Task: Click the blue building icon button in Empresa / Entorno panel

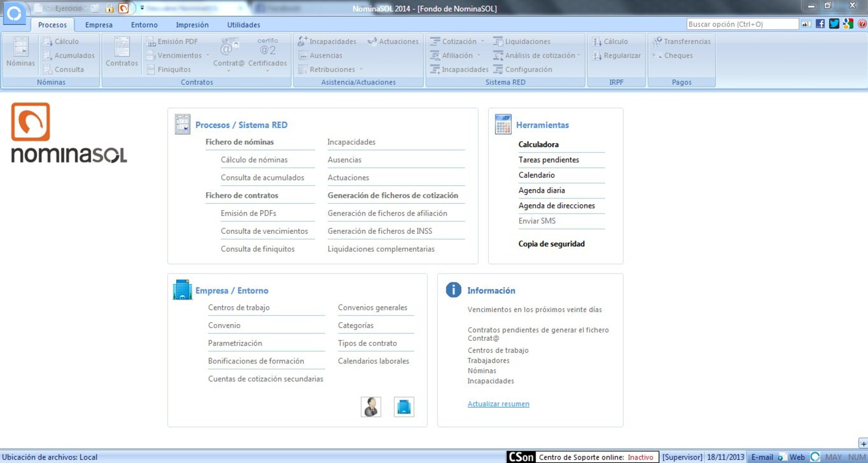Action: pos(404,407)
